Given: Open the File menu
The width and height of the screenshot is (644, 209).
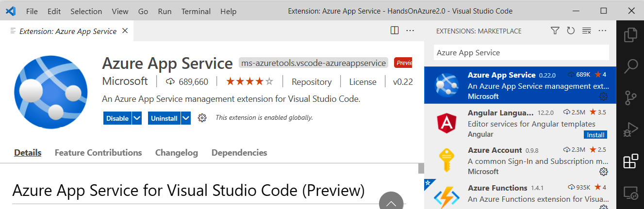Looking at the screenshot, I should (32, 11).
